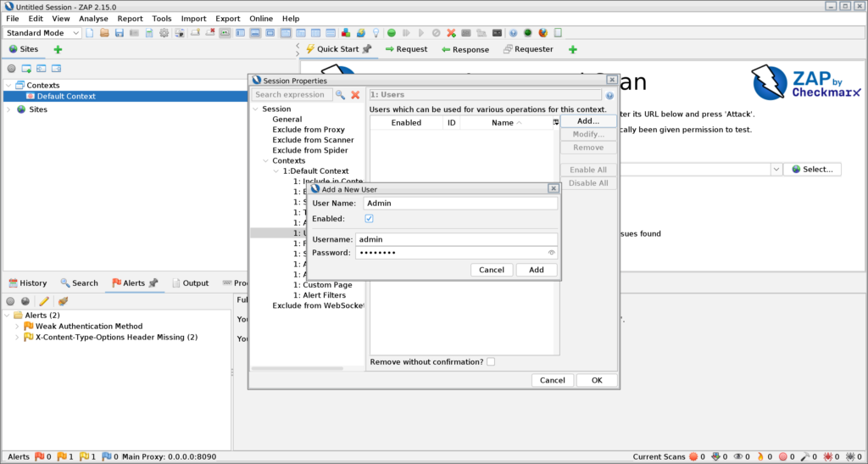Open Session Properties via the gear icon
This screenshot has width=868, height=464.
click(164, 33)
